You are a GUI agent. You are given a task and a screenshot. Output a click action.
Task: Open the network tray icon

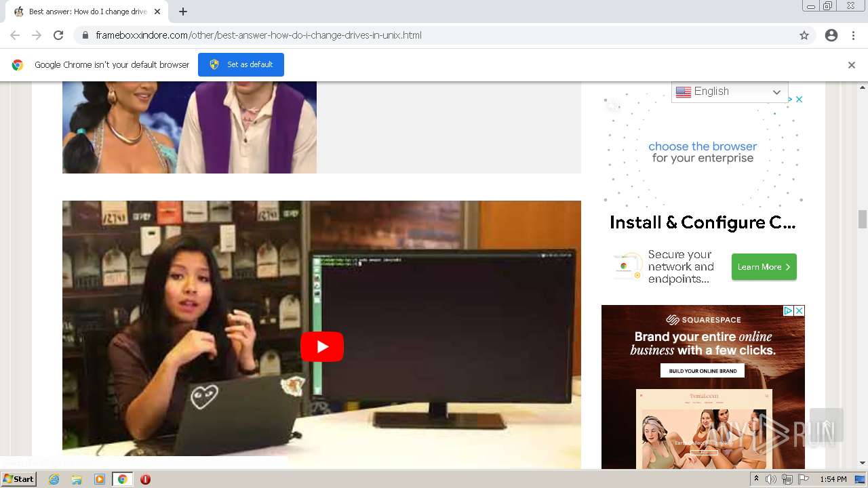(787, 479)
